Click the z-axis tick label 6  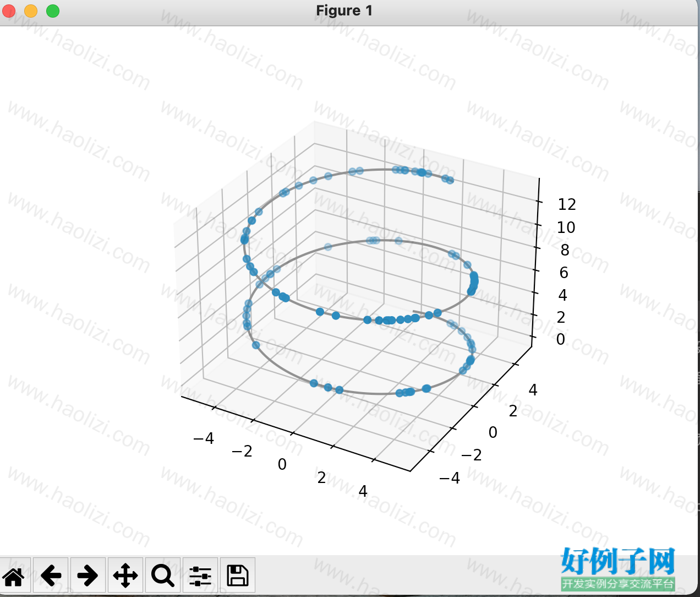click(x=564, y=273)
